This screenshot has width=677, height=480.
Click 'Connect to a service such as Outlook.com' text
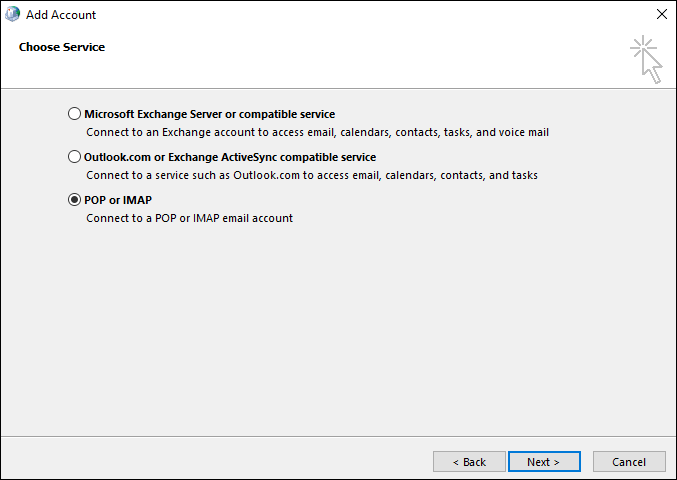312,175
